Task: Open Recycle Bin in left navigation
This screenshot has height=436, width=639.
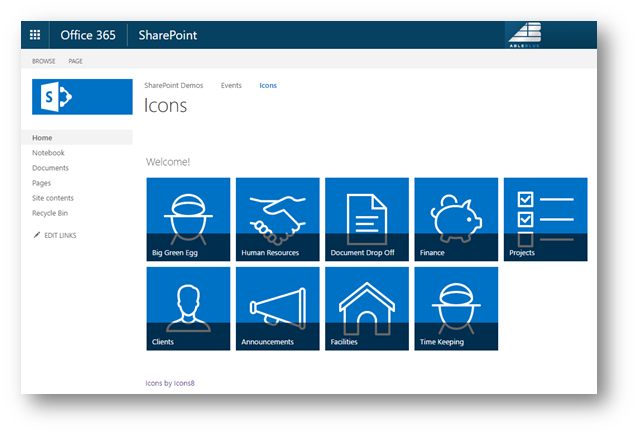Action: pyautogui.click(x=50, y=213)
